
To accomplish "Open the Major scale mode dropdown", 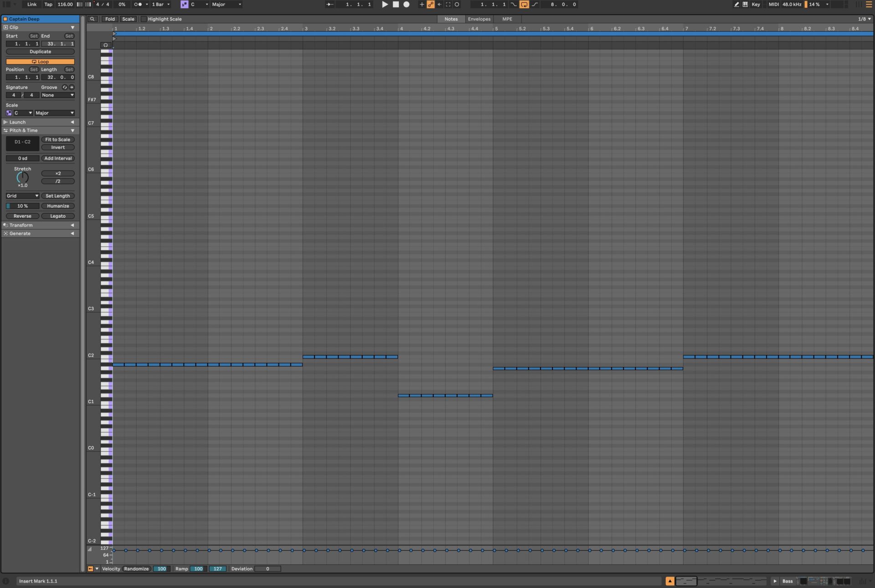I will [55, 112].
